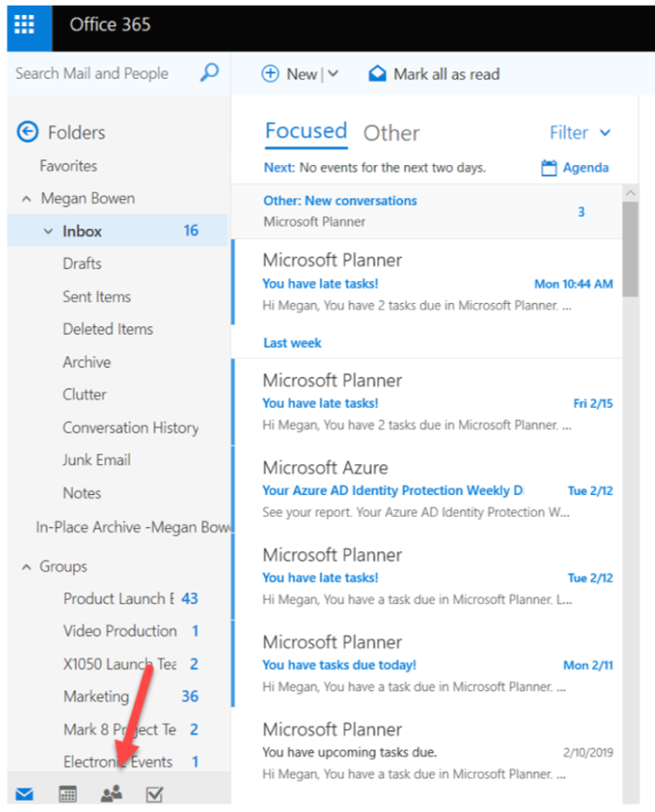Click Mark all as read
The height and width of the screenshot is (812, 655).
(x=446, y=74)
